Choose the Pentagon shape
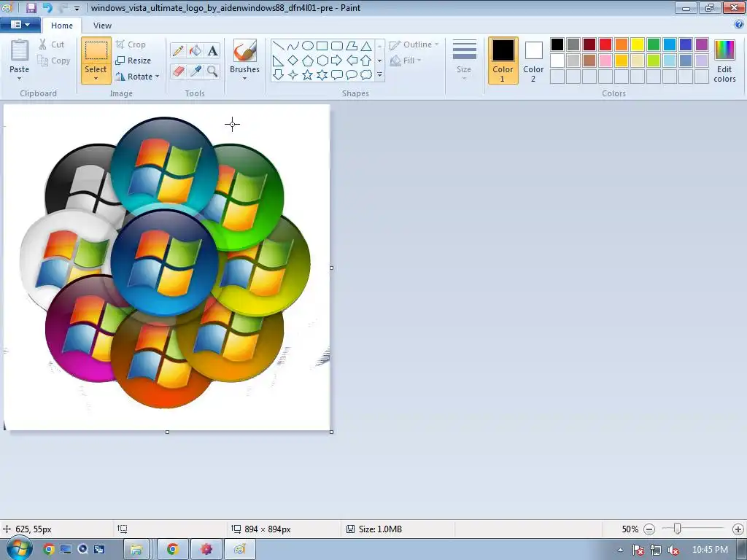Image resolution: width=747 pixels, height=560 pixels. [x=308, y=61]
